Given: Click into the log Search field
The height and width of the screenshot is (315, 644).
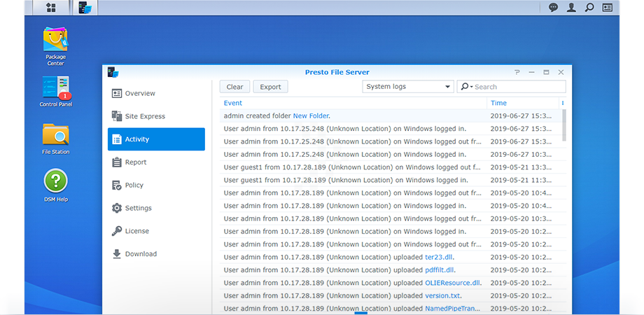Looking at the screenshot, I should [518, 87].
